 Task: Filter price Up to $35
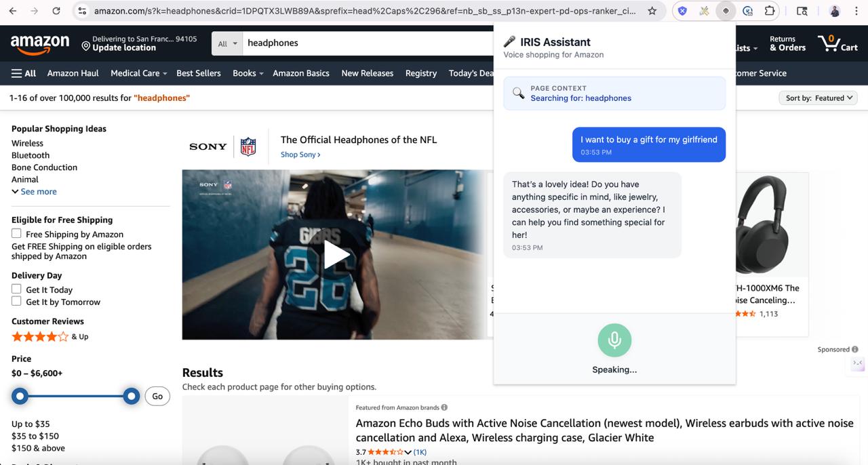click(x=31, y=424)
